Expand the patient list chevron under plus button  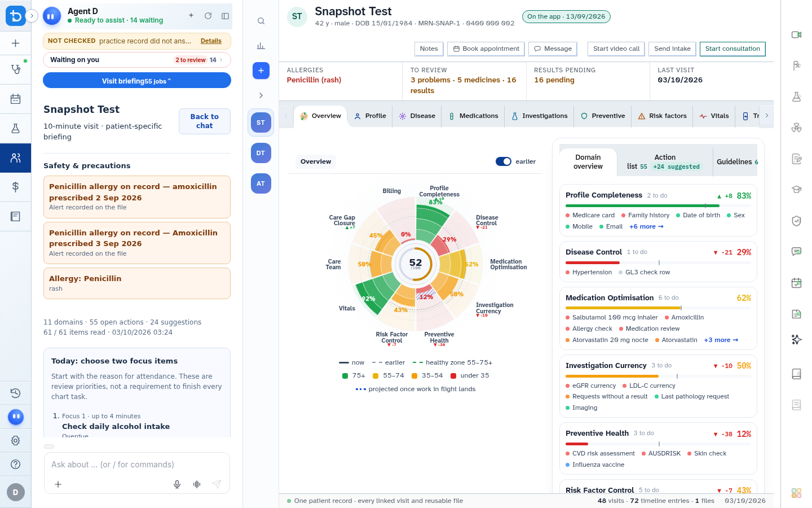point(261,95)
